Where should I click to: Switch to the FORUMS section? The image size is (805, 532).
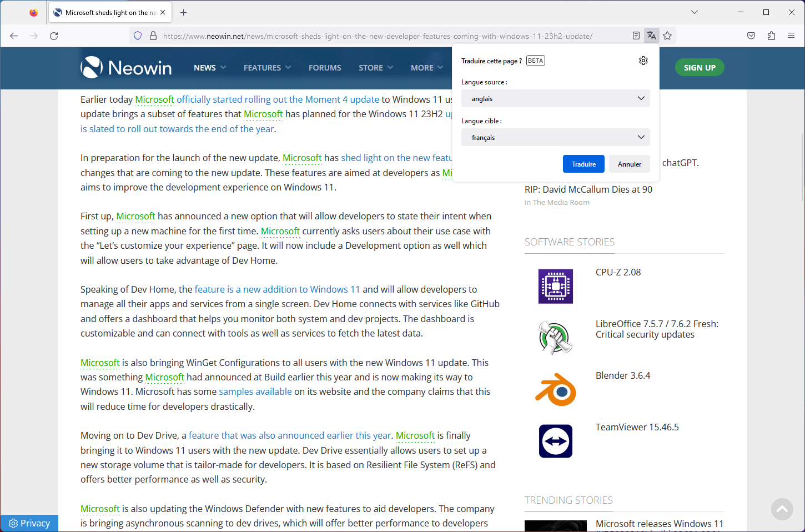[325, 67]
